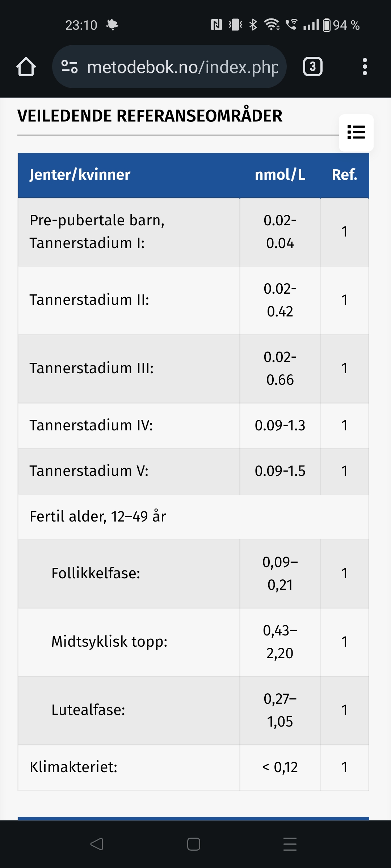Viewport: 391px width, 868px height.
Task: Tap the Midtsyklisk topp value 0,43–2,20
Action: pos(280,642)
